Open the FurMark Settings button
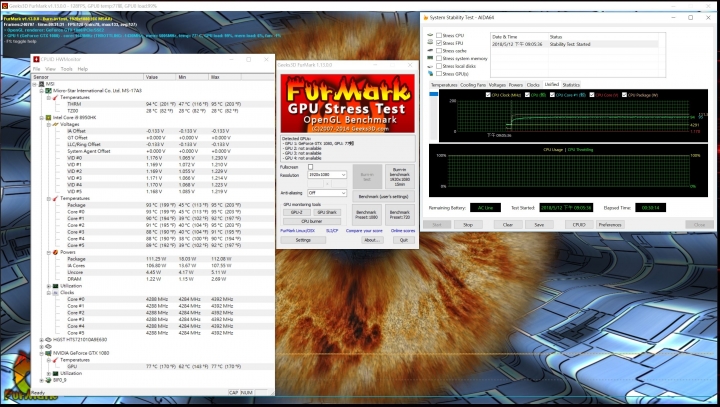720x407 pixels. [303, 240]
